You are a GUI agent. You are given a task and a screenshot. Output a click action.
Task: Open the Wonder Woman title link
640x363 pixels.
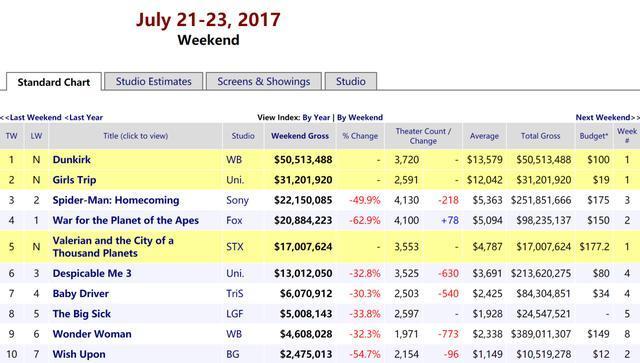(92, 334)
